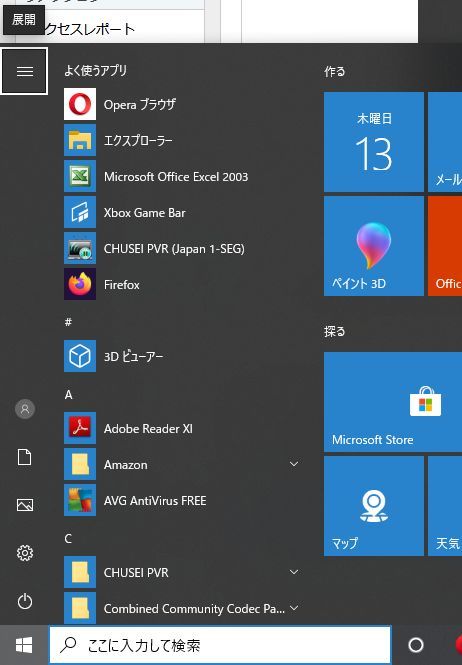
Task: Click the Windows Start button
Action: point(24,645)
